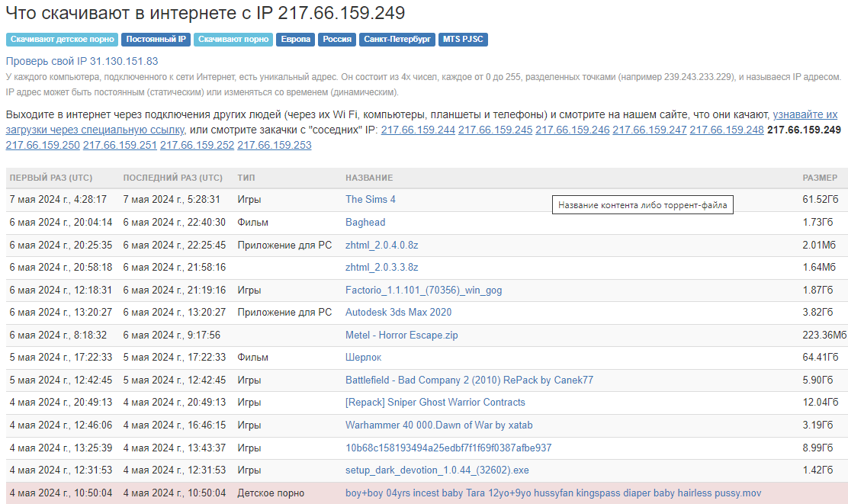Image resolution: width=848 pixels, height=504 pixels.
Task: Select the 1.87Гб size cell
Action: [x=817, y=291]
